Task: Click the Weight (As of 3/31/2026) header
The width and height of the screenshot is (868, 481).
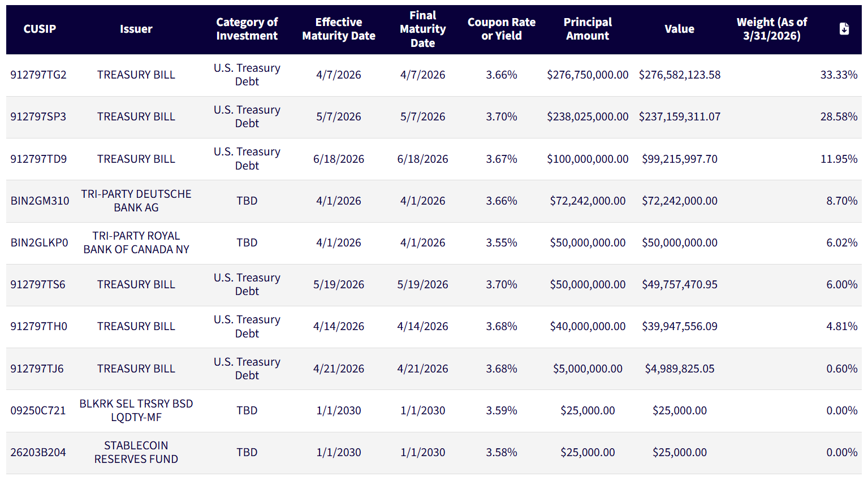Action: [771, 29]
